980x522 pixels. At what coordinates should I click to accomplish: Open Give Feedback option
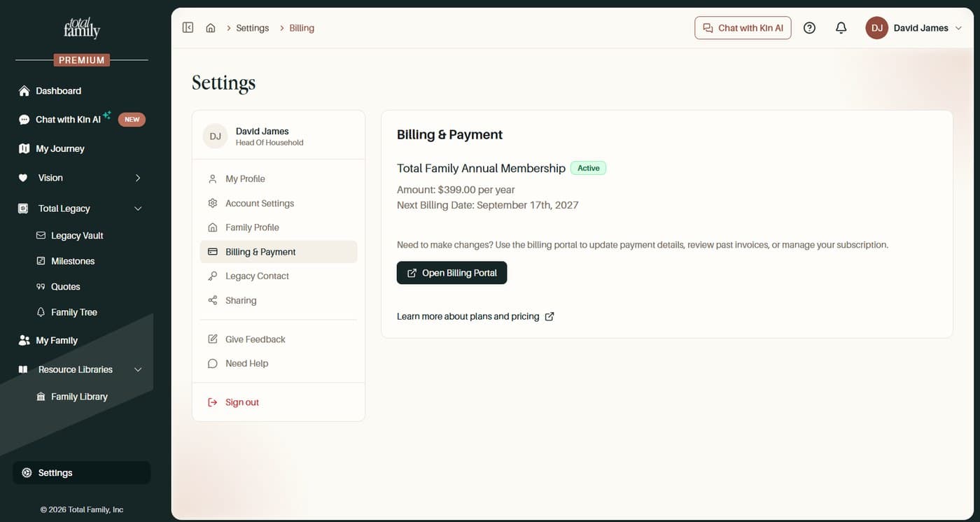click(x=279, y=339)
